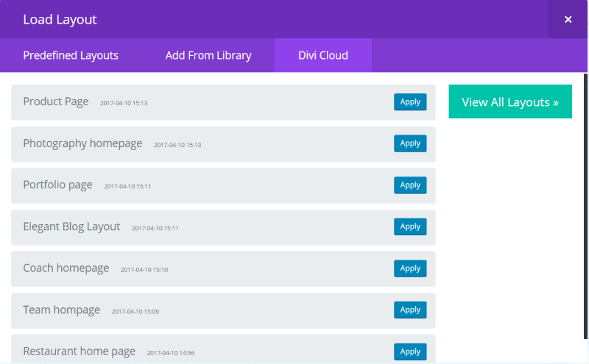Image resolution: width=589 pixels, height=364 pixels.
Task: Click the View All Layouts button
Action: (x=510, y=102)
